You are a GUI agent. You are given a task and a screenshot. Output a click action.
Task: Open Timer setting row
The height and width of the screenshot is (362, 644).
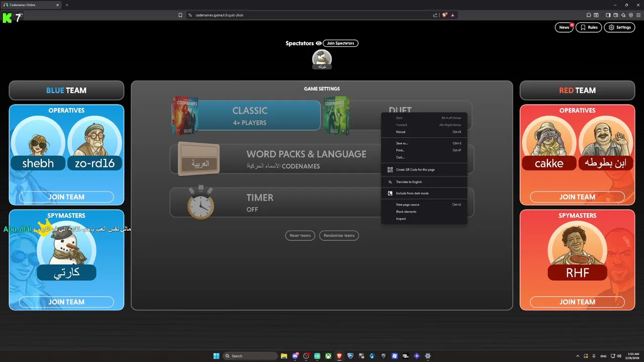322,203
